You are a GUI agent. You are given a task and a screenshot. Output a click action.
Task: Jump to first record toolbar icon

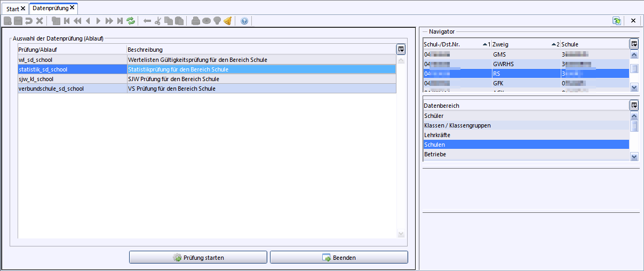[x=67, y=21]
